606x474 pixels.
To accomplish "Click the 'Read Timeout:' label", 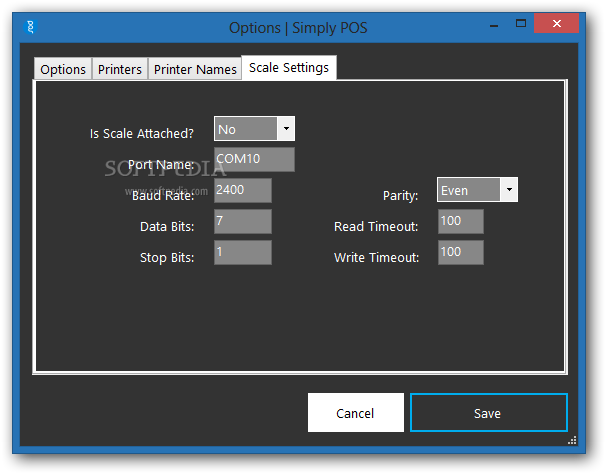I will coord(376,227).
